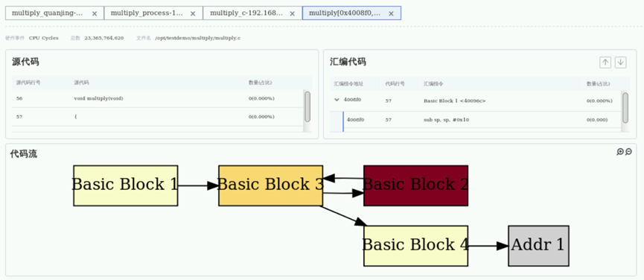The height and width of the screenshot is (280, 644).
Task: Click the assembly code panel scrollbar
Action: click(625, 107)
